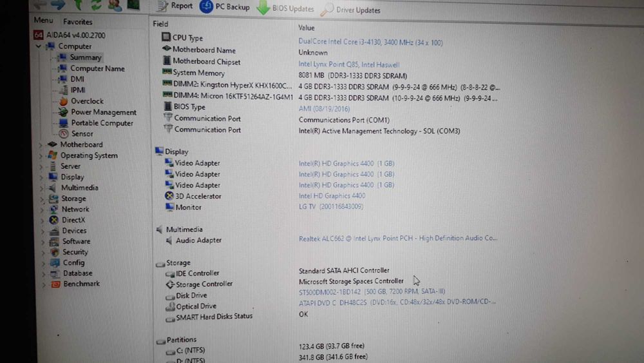Click the Overclock flame icon
The image size is (644, 363).
click(x=64, y=101)
